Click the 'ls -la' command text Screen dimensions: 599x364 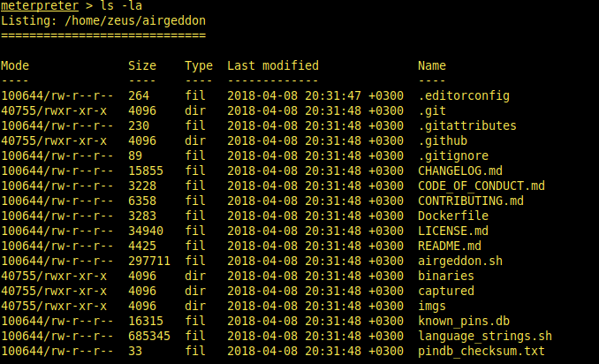click(x=121, y=5)
